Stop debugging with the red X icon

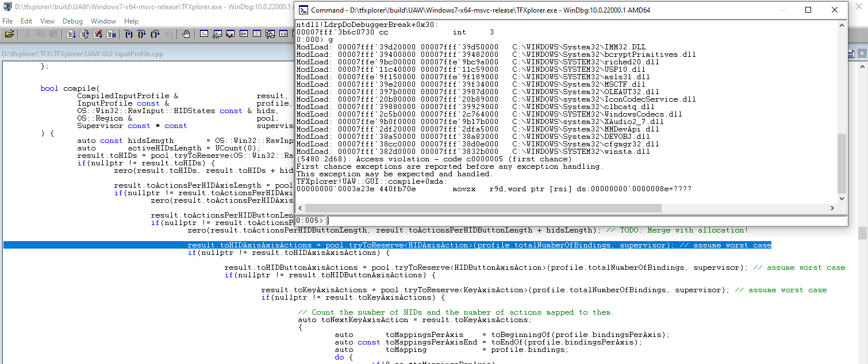click(98, 34)
